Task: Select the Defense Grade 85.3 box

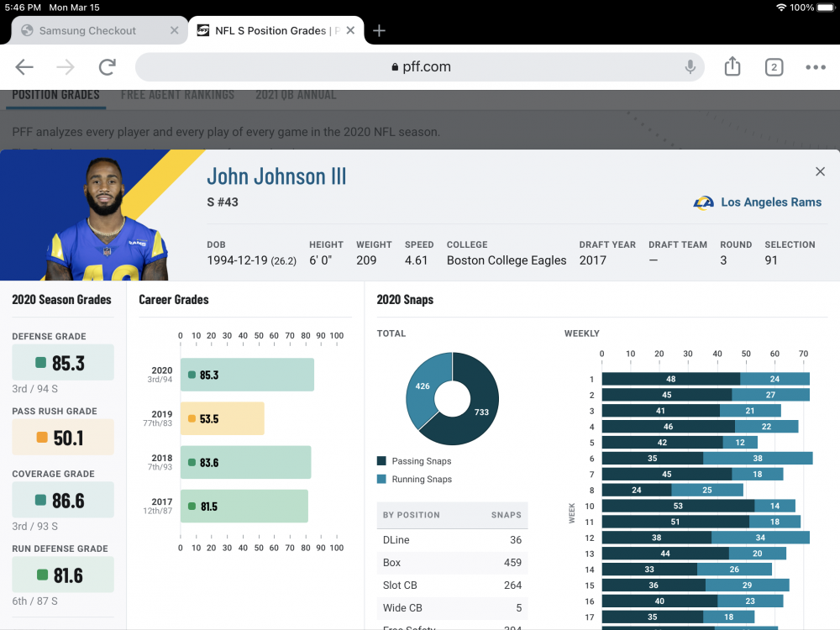Action: pos(63,363)
